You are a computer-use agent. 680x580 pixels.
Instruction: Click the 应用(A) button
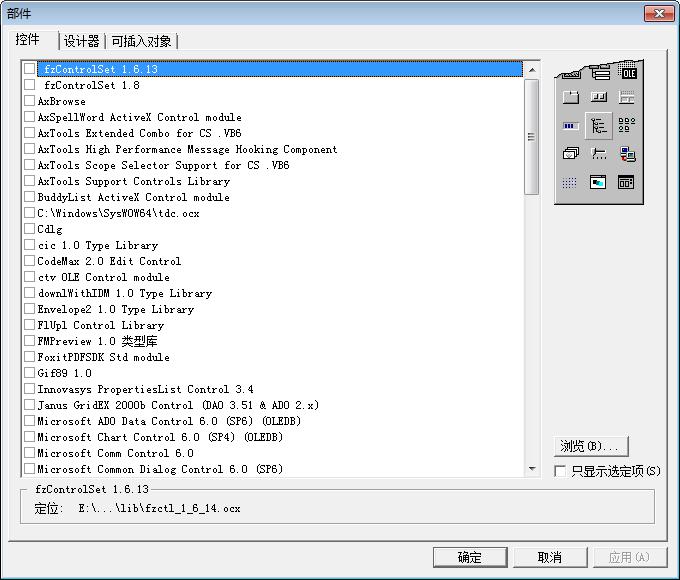pos(630,557)
